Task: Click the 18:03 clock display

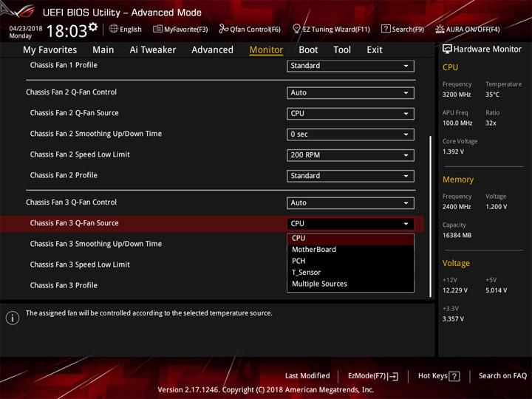Action: click(66, 31)
